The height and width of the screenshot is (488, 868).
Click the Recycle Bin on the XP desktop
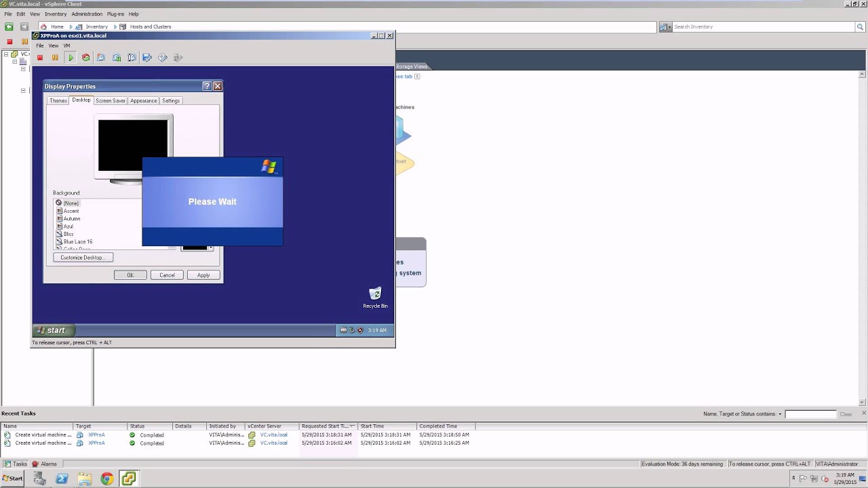point(375,298)
